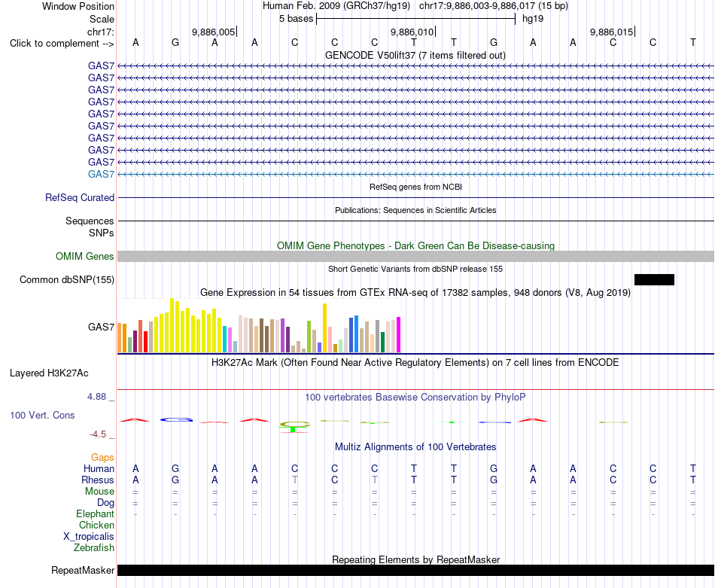This screenshot has width=715, height=588.
Task: Open GENCODE V50lift37 track title
Action: coord(415,55)
